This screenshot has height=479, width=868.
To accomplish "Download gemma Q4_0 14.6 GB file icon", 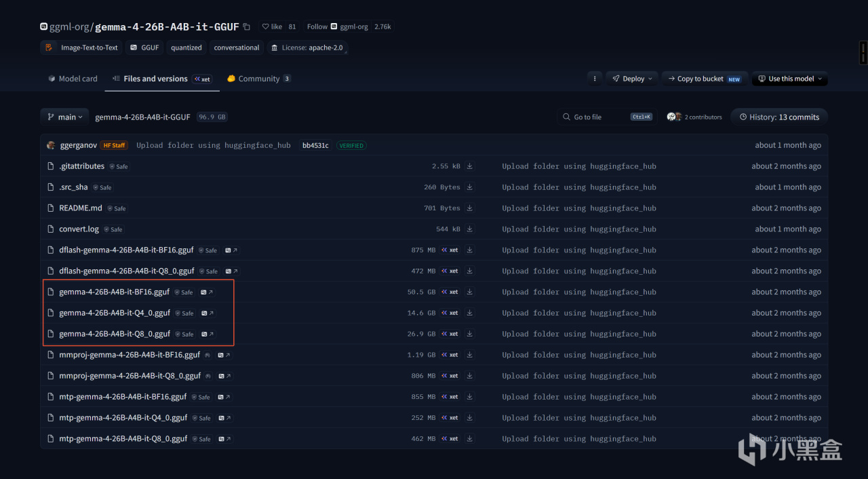I will 469,313.
